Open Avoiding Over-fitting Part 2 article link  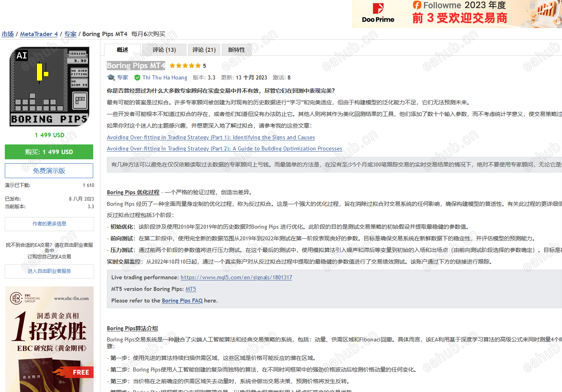[225, 148]
